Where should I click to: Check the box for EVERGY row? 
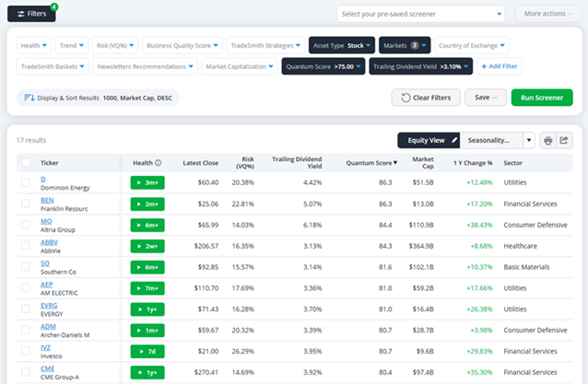point(26,309)
